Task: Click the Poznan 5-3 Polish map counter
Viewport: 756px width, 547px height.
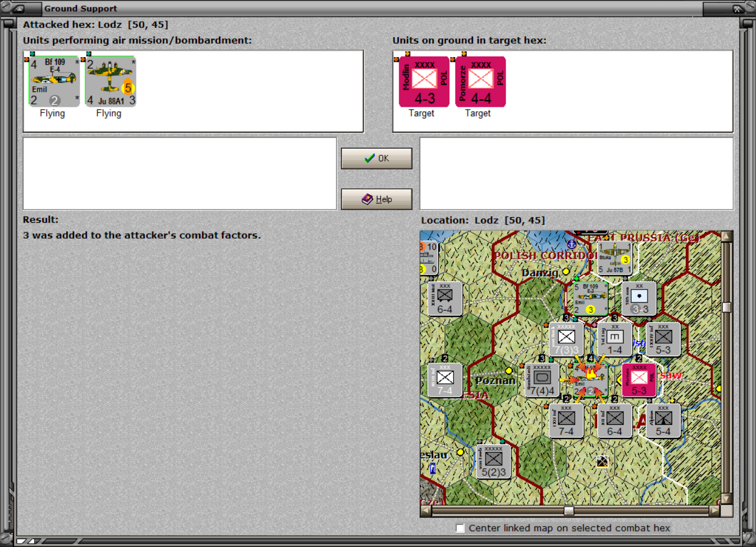Action: coord(639,380)
